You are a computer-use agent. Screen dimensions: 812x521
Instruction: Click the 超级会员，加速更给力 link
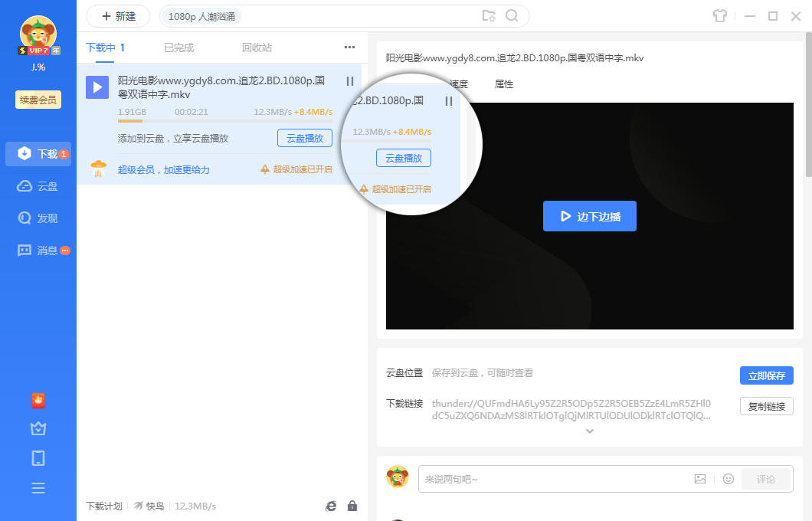coord(164,169)
